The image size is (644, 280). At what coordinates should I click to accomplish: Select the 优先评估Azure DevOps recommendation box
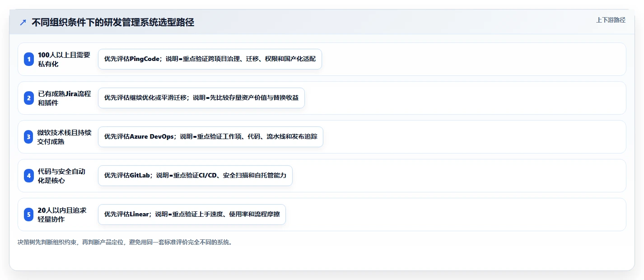pos(210,137)
